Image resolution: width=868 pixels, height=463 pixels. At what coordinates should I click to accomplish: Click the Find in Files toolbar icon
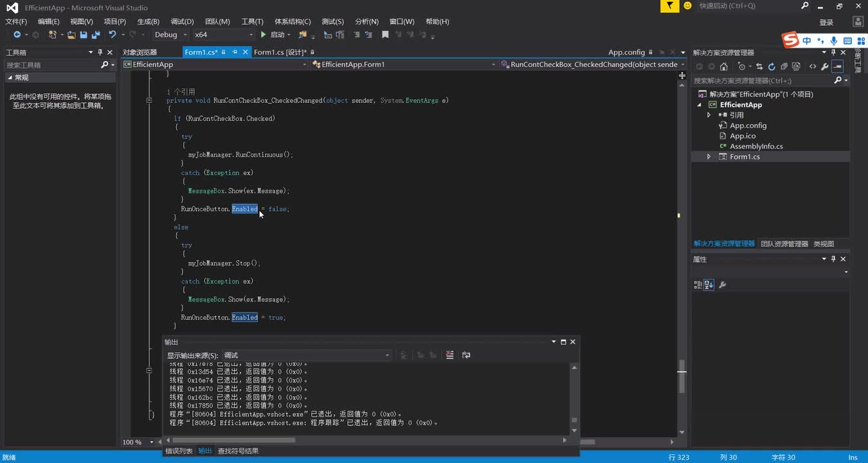pyautogui.click(x=303, y=35)
